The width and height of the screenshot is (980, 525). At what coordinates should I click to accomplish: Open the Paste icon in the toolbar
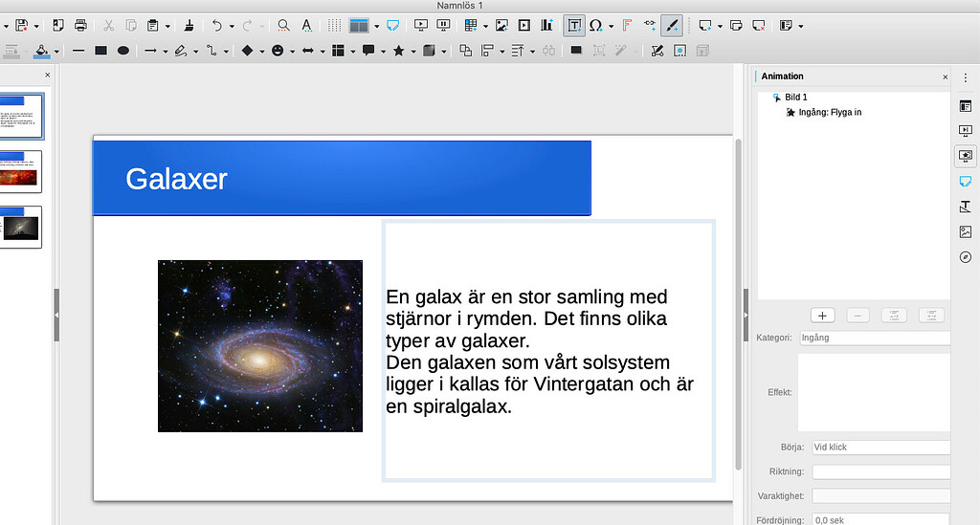[152, 26]
